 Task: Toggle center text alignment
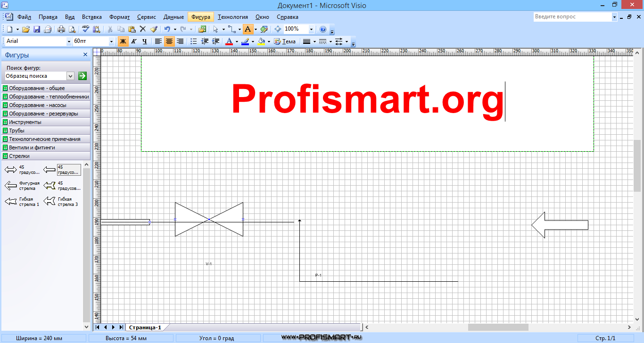pyautogui.click(x=169, y=41)
